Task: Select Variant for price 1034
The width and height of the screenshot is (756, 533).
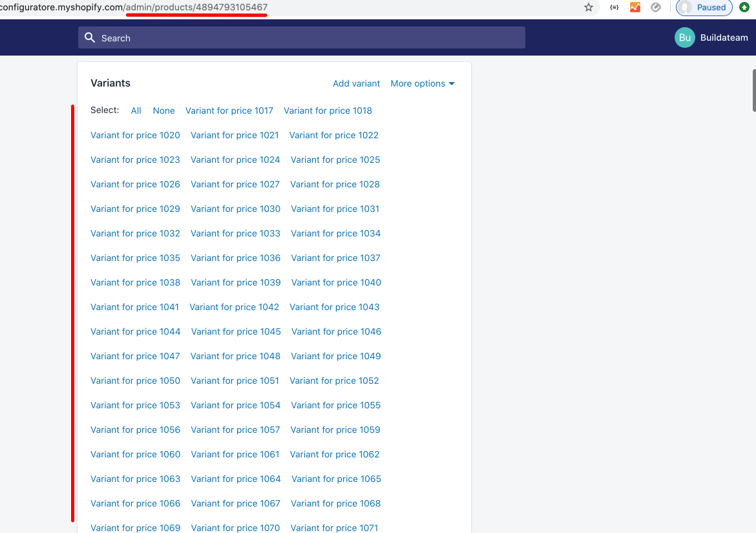Action: [x=335, y=233]
